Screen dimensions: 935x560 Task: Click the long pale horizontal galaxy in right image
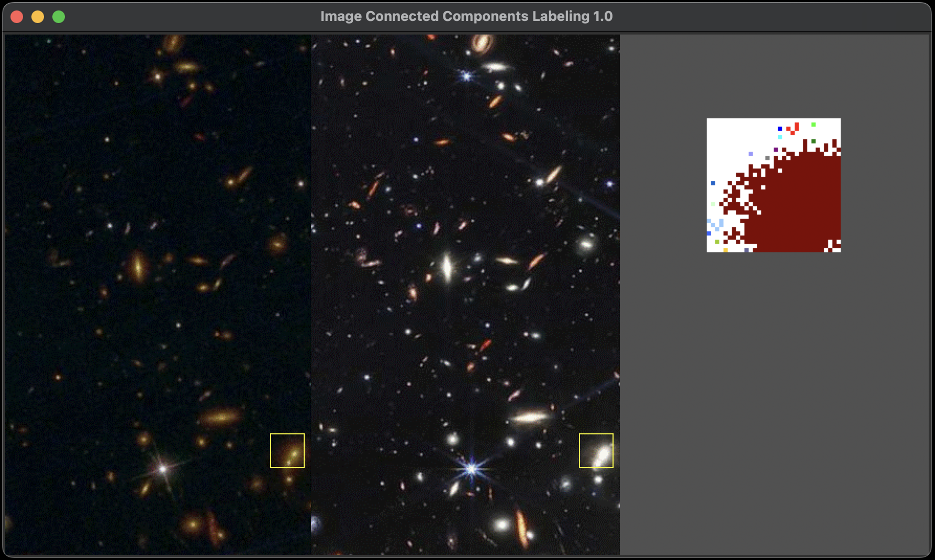(530, 417)
